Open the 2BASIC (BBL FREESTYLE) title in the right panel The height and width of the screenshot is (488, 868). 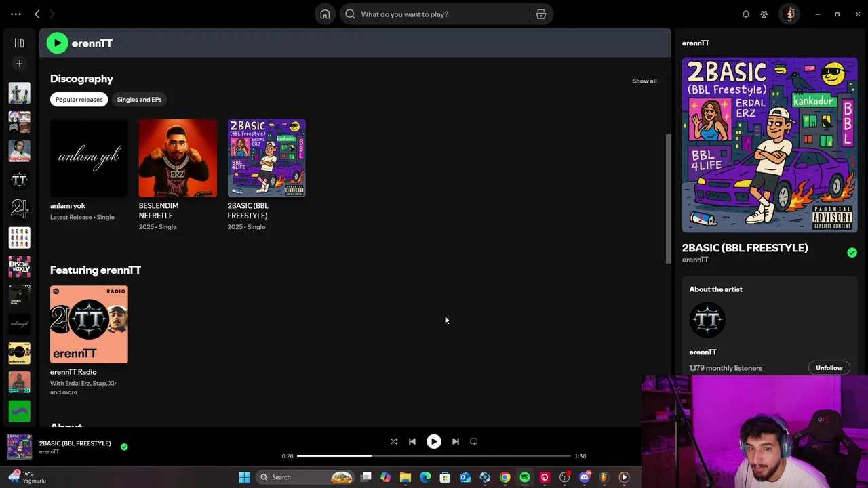[x=745, y=248]
